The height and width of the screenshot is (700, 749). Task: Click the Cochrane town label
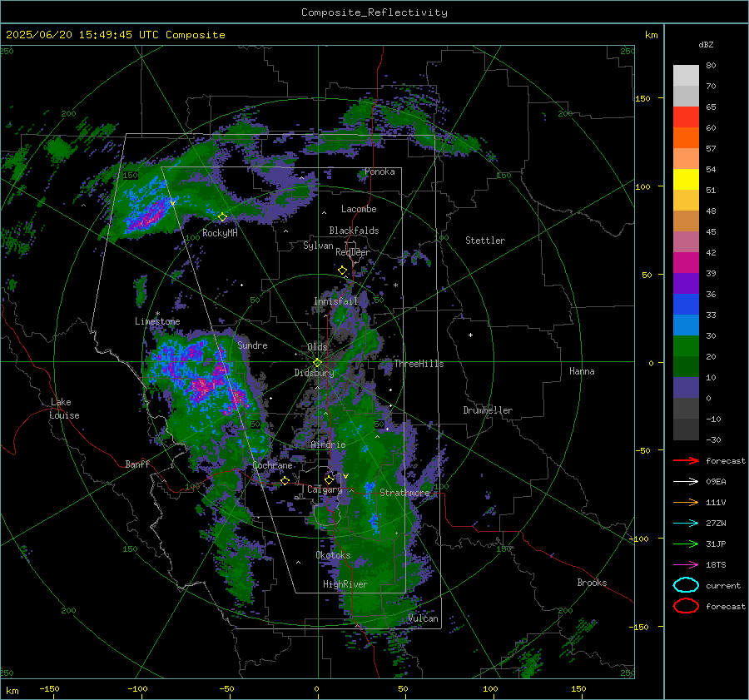click(272, 465)
